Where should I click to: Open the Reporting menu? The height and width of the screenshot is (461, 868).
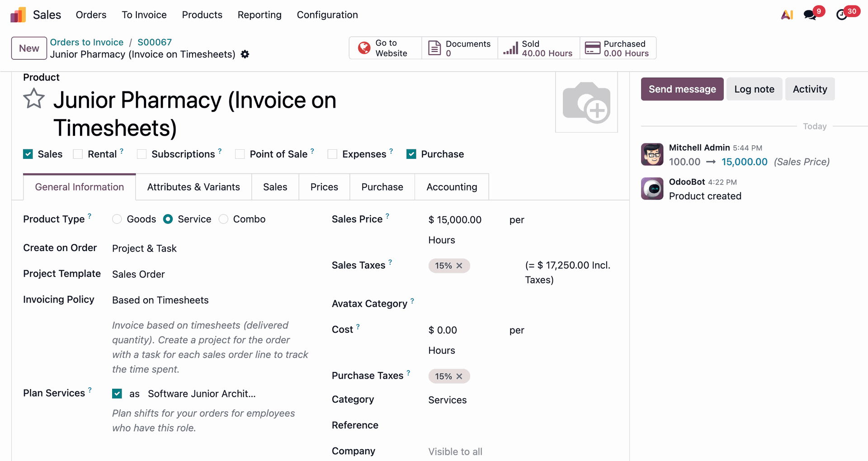pyautogui.click(x=259, y=15)
